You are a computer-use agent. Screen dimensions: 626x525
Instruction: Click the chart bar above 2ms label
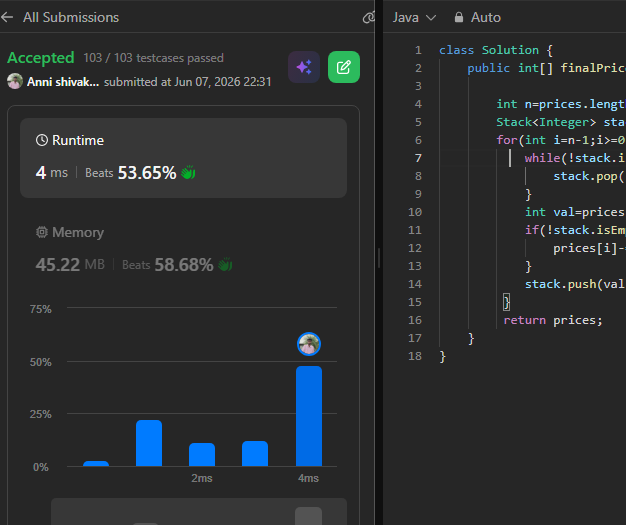click(202, 454)
